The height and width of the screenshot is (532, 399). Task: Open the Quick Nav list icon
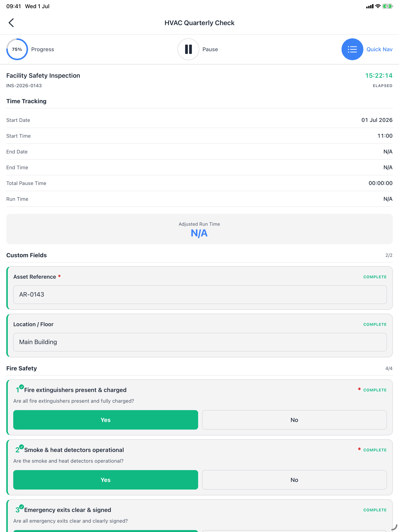[352, 49]
